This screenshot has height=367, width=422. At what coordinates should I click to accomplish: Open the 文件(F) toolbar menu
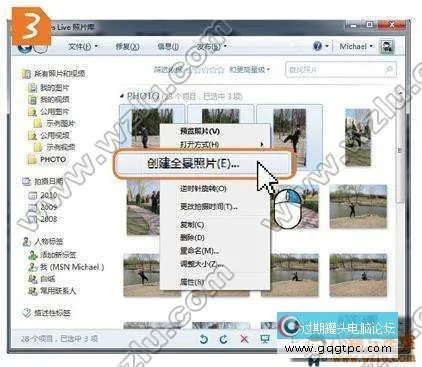click(x=83, y=46)
